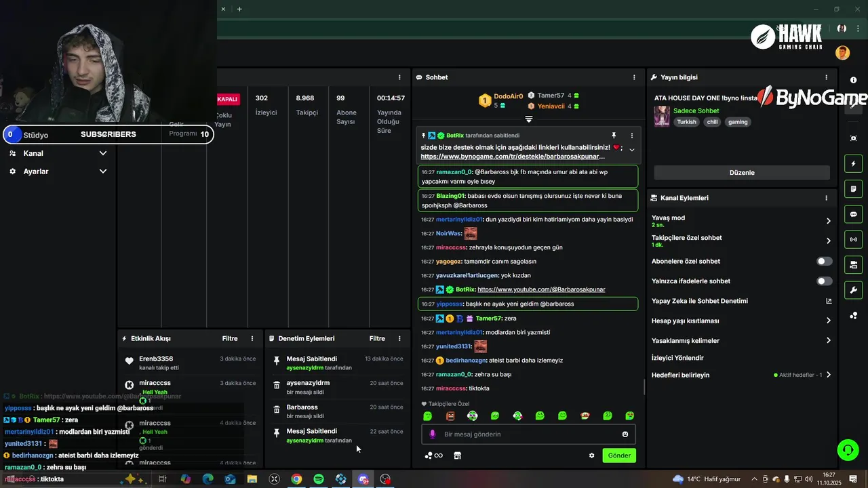Click into Bir mesaj gönderin field
868x488 pixels.
529,434
